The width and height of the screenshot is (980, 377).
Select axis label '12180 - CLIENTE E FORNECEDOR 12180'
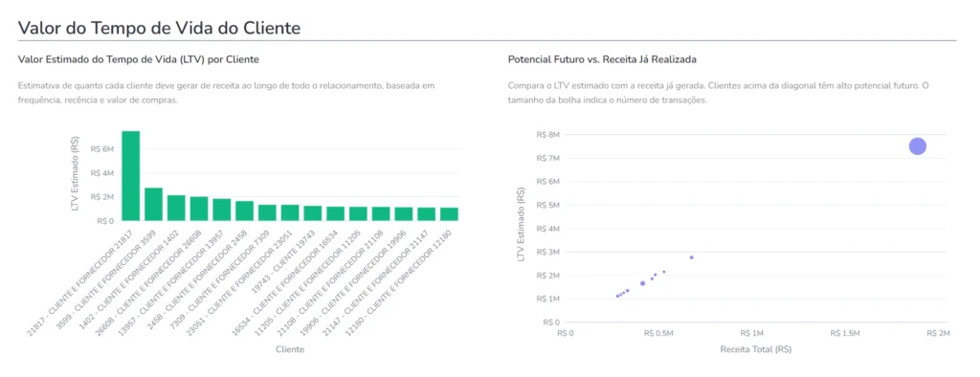click(398, 282)
